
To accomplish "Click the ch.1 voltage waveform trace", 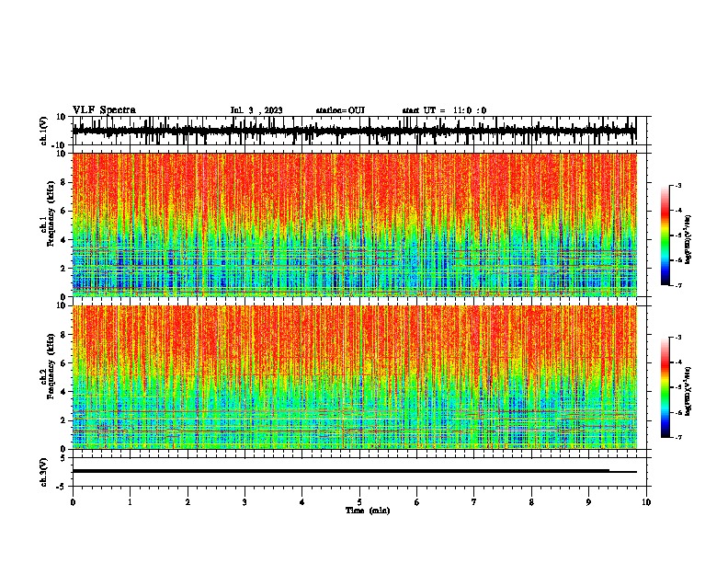I will point(354,131).
